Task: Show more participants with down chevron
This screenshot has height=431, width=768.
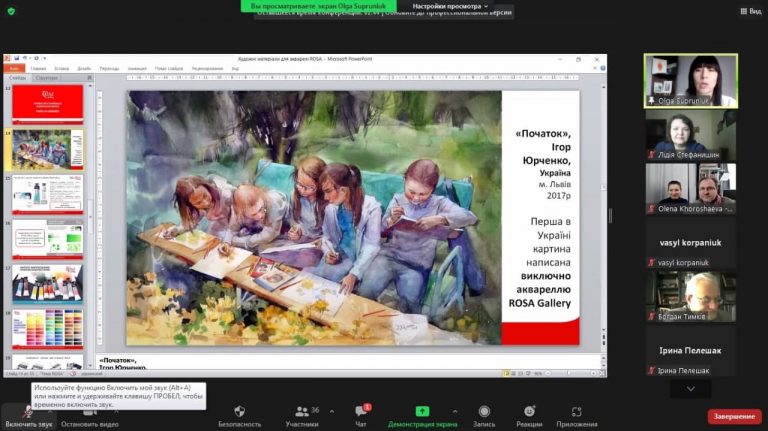Action: point(691,389)
